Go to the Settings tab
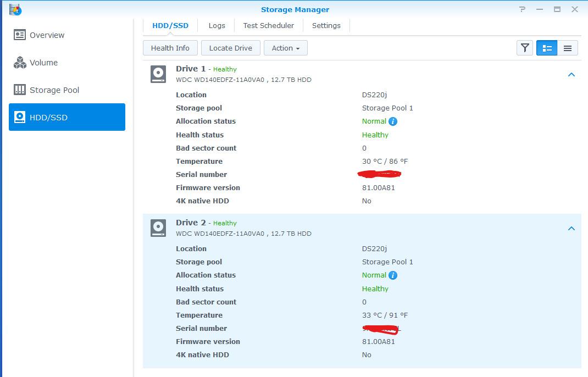This screenshot has height=377, width=588. [326, 25]
